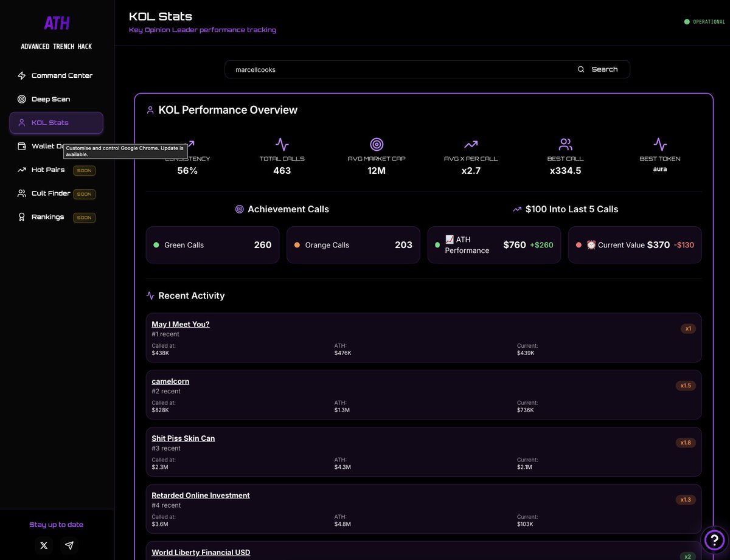This screenshot has width=730, height=560.
Task: Click the 12M average market cap value
Action: (377, 171)
